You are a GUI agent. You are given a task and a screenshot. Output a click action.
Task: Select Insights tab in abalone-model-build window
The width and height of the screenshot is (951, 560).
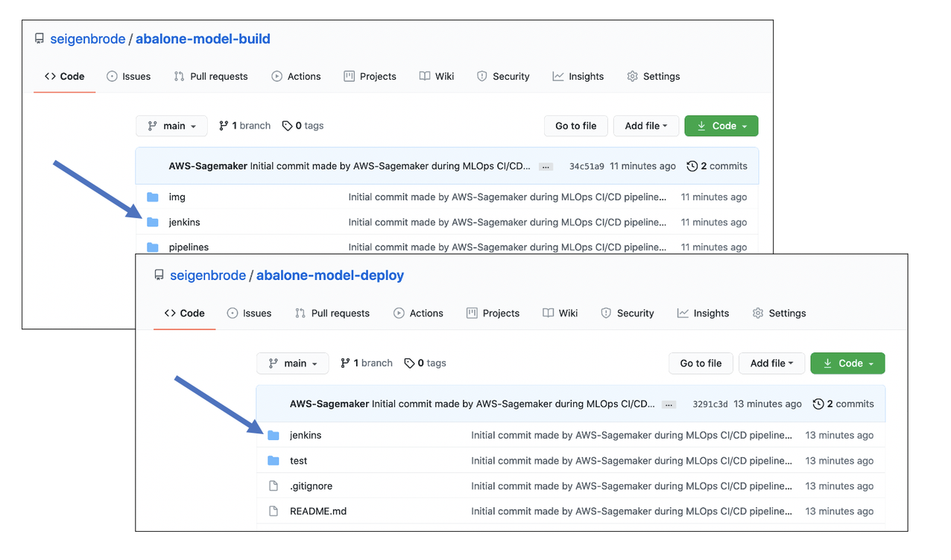(x=578, y=76)
